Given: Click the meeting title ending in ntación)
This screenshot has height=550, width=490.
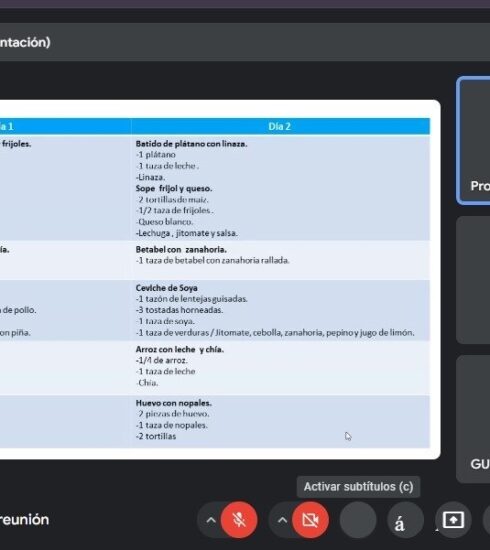Looking at the screenshot, I should (25, 42).
